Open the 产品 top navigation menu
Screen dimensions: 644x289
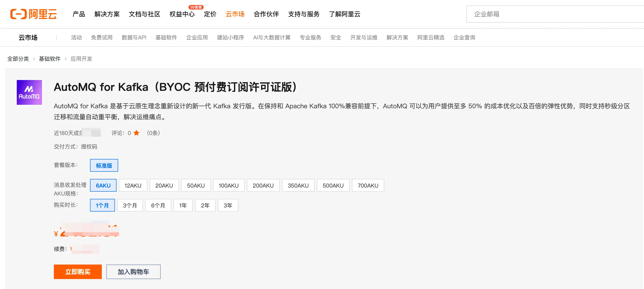coord(79,14)
